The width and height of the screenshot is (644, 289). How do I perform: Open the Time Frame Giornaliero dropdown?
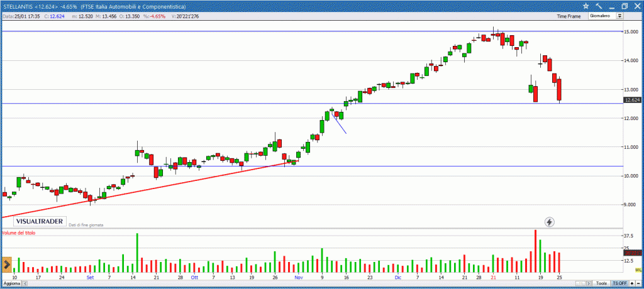pos(606,16)
